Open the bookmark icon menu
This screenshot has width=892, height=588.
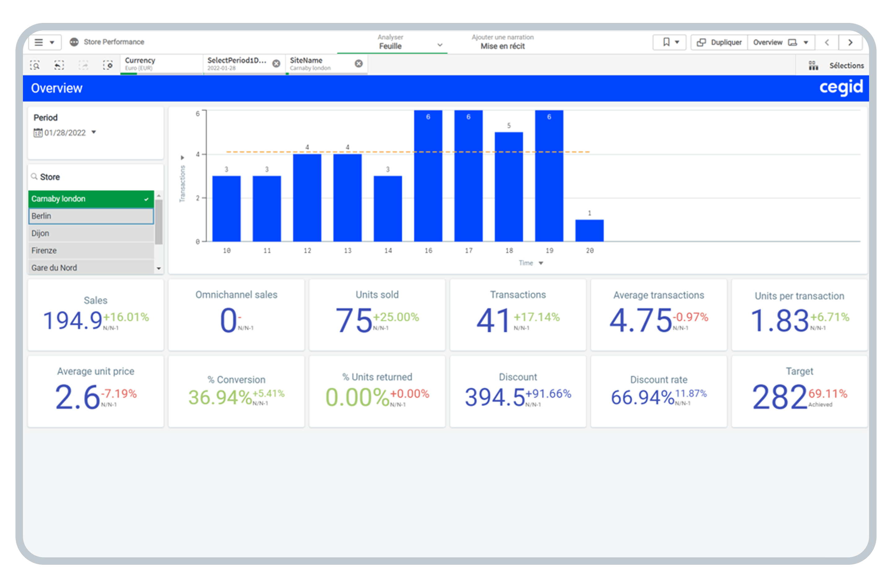(x=670, y=42)
